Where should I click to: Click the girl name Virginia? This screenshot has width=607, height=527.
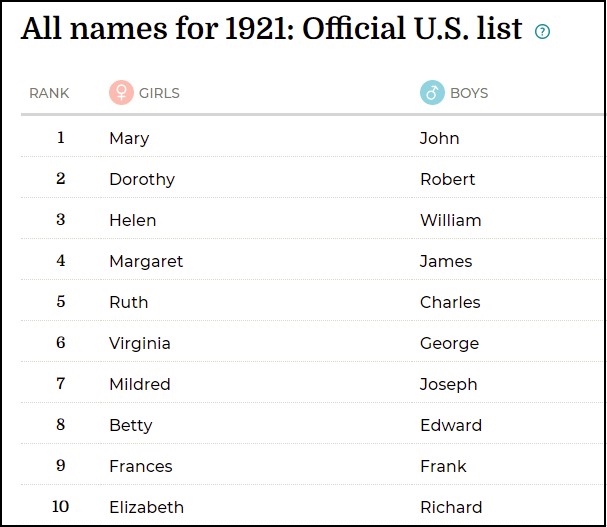point(140,343)
